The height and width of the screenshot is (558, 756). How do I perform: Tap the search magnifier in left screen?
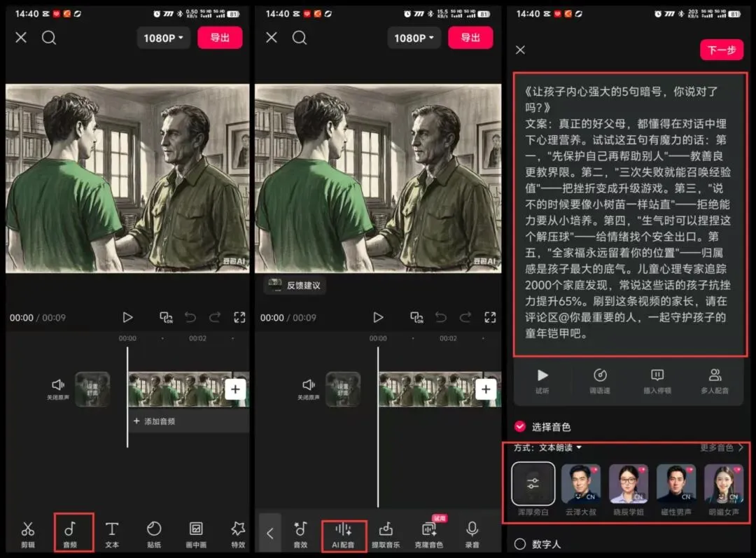pos(49,38)
